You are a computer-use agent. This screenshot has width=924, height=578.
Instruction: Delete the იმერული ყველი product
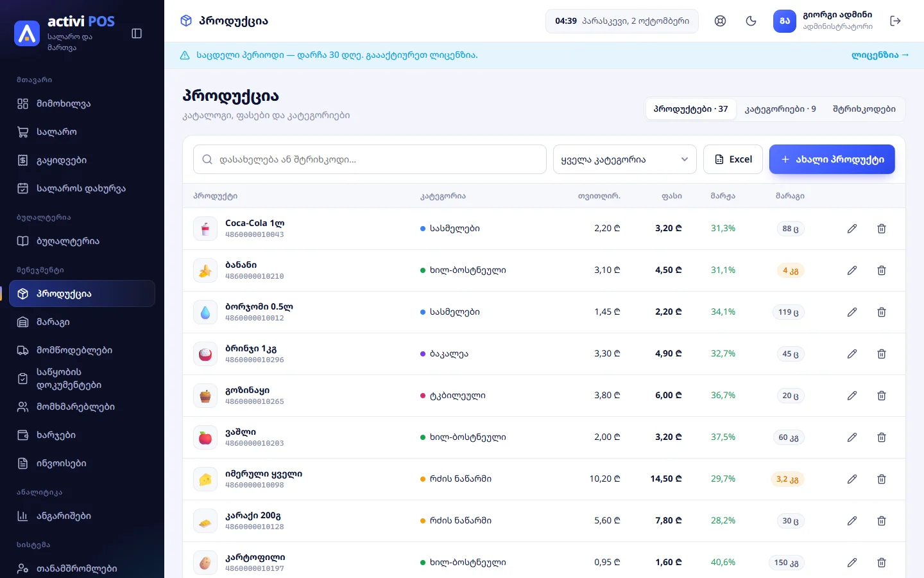[x=882, y=479]
